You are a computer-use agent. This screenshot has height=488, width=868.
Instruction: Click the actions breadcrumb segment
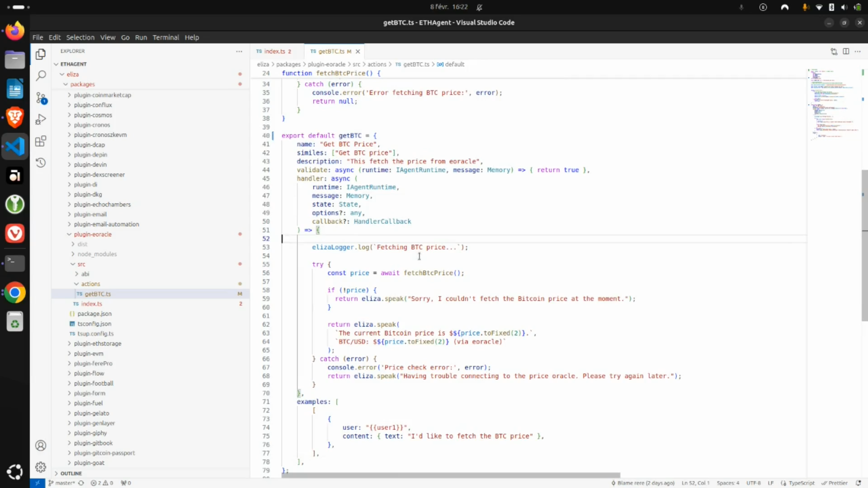[x=377, y=64]
